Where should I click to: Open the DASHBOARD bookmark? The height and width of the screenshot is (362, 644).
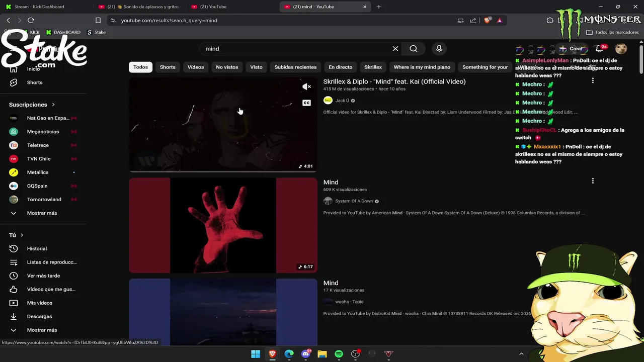pos(63,32)
